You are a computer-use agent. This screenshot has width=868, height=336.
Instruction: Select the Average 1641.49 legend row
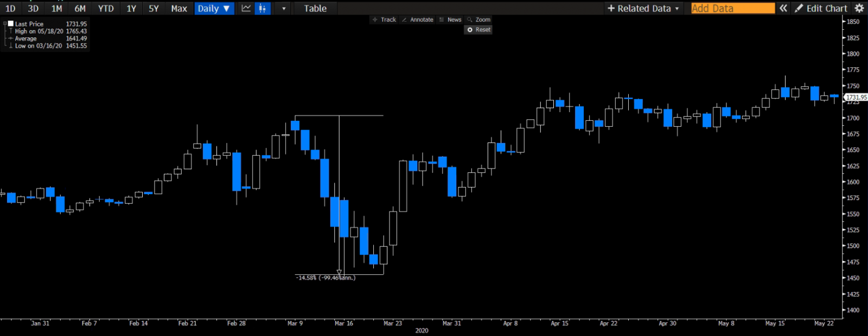(x=48, y=38)
